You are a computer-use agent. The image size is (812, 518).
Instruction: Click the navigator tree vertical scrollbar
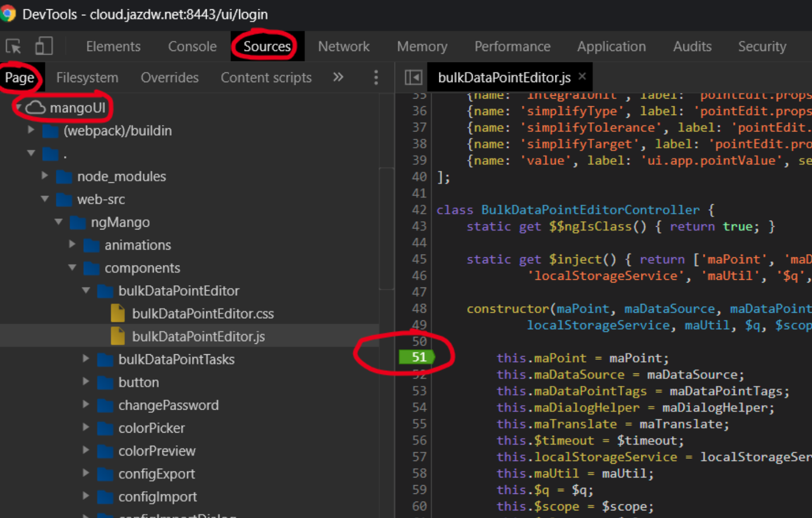pyautogui.click(x=386, y=228)
